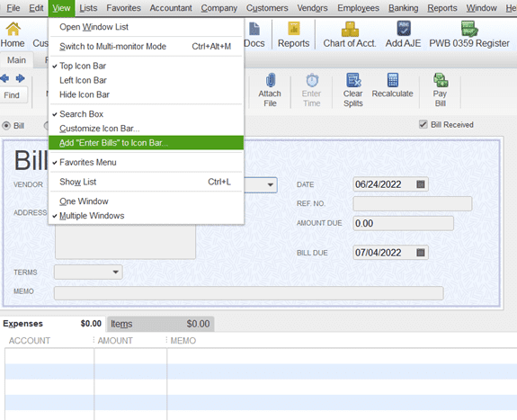Open the Banking menu

(403, 8)
